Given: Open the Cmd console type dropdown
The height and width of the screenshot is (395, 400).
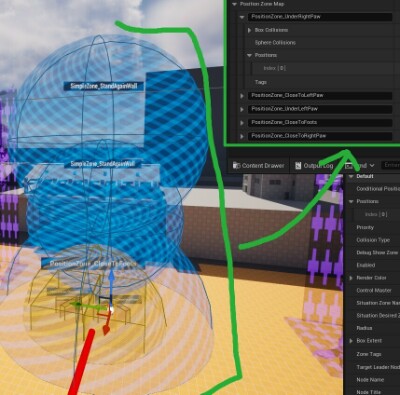Looking at the screenshot, I should [x=360, y=166].
